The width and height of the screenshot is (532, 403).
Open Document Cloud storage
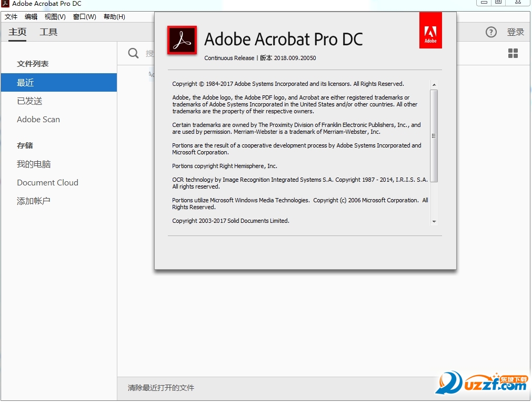point(47,182)
